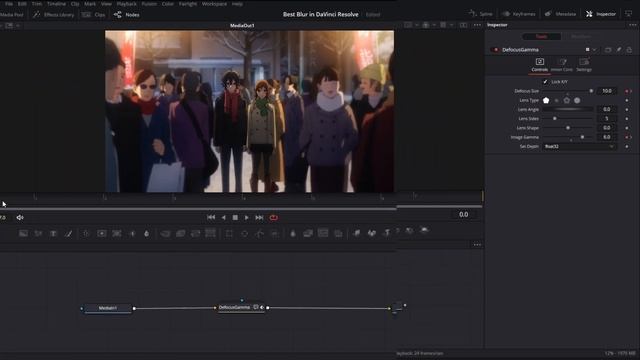This screenshot has width=640, height=360.
Task: Toggle Lens Angle keyframe dot
Action: coord(627,109)
